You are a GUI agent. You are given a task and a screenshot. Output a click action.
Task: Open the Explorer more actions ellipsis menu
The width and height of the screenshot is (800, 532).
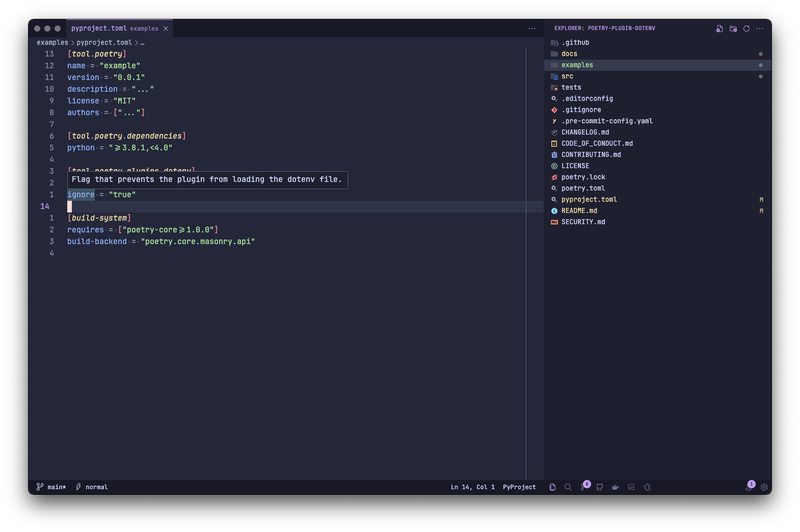point(760,29)
